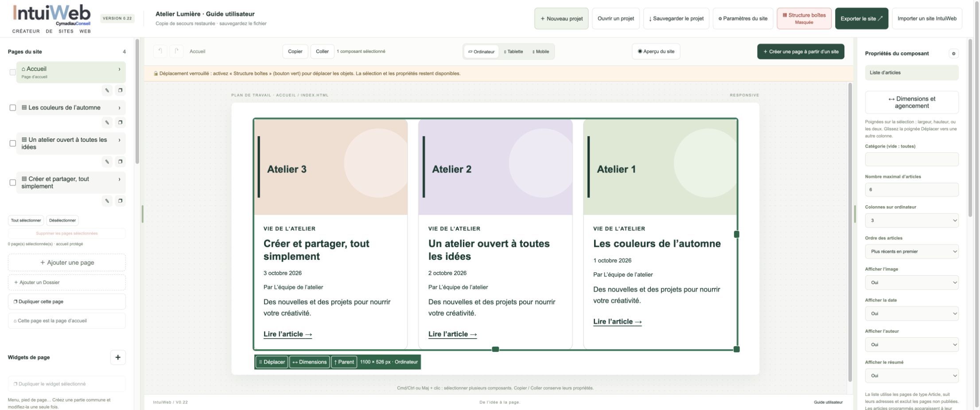Open the Ordre des articles dropdown

[912, 252]
